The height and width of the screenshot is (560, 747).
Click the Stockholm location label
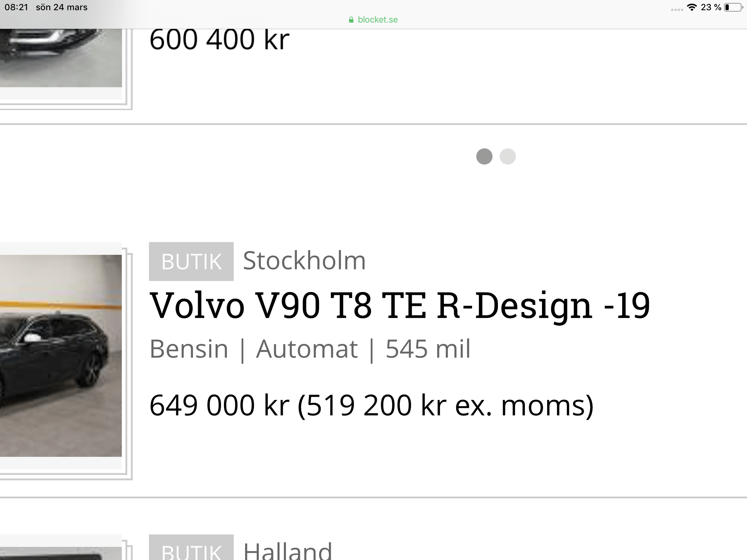coord(304,261)
